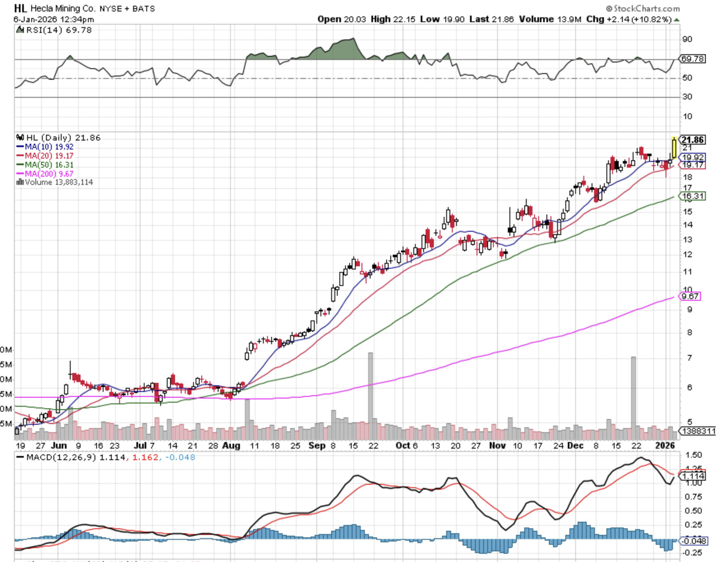Select the MA(200) 9.67 legend entry
The width and height of the screenshot is (728, 562).
click(45, 174)
